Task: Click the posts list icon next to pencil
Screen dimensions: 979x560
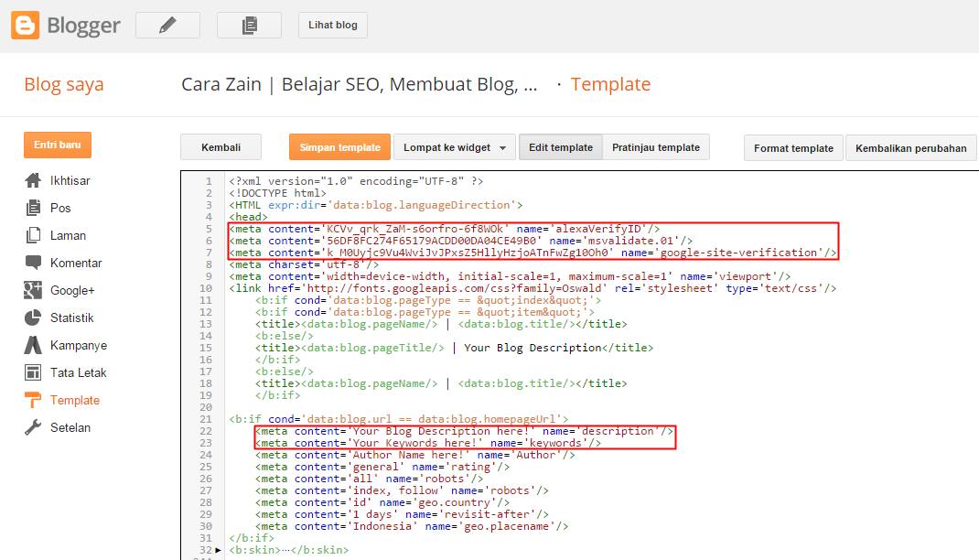Action: tap(248, 25)
